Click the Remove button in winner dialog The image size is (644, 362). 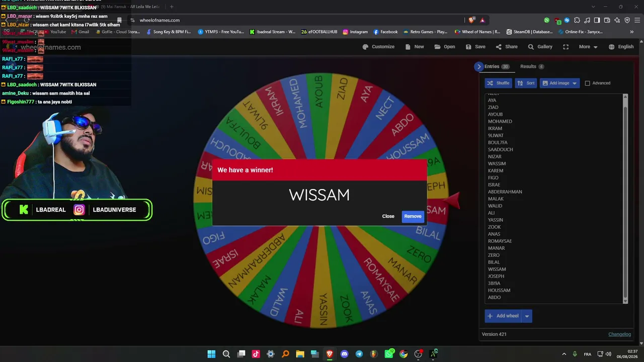pos(413,216)
